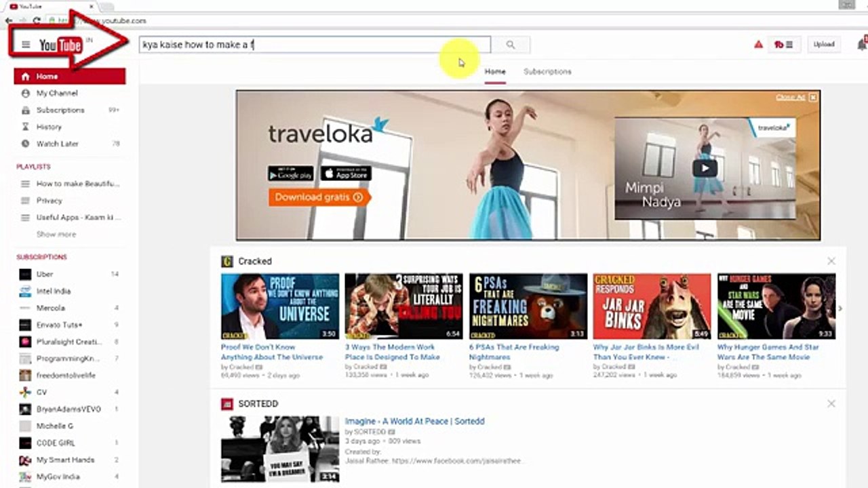Click the YouTube browser tab
The image size is (868, 488).
click(52, 6)
